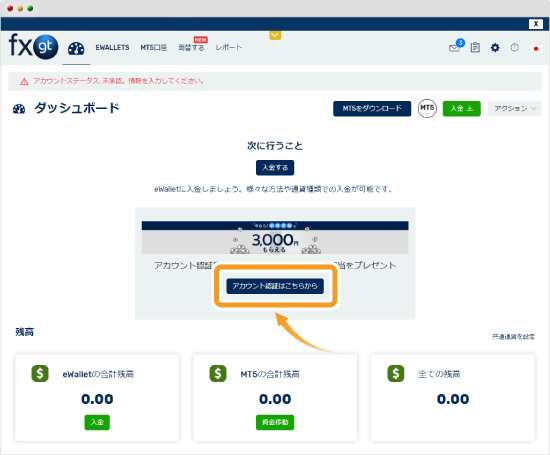Click the green dollar icon for MT5 balance

[x=218, y=374]
